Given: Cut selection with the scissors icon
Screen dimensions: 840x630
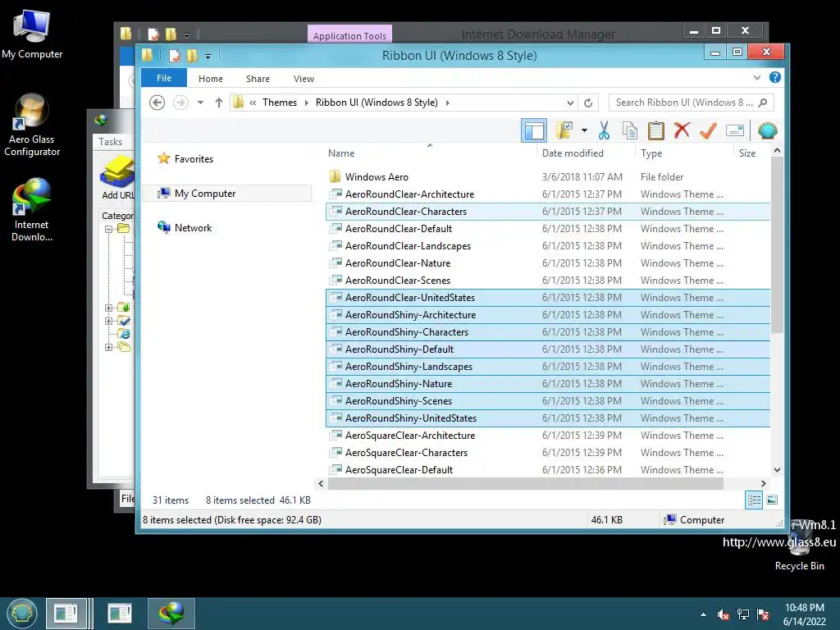Looking at the screenshot, I should point(604,130).
